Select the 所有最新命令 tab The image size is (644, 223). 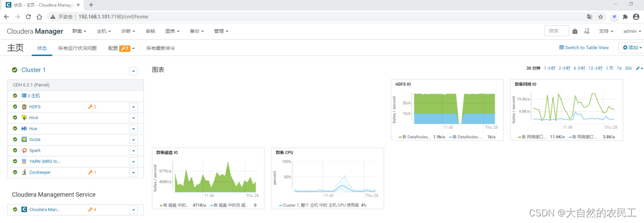tap(161, 48)
